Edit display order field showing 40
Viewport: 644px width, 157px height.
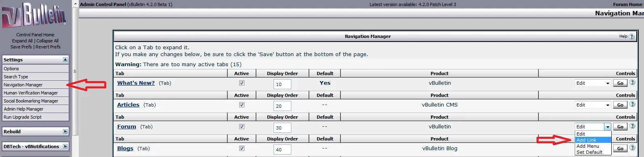tap(282, 149)
